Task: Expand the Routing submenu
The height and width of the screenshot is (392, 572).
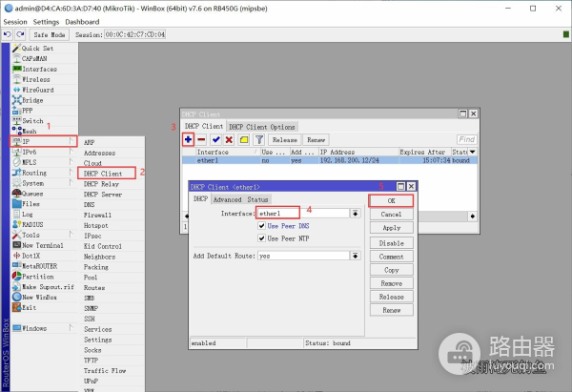Action: 44,173
